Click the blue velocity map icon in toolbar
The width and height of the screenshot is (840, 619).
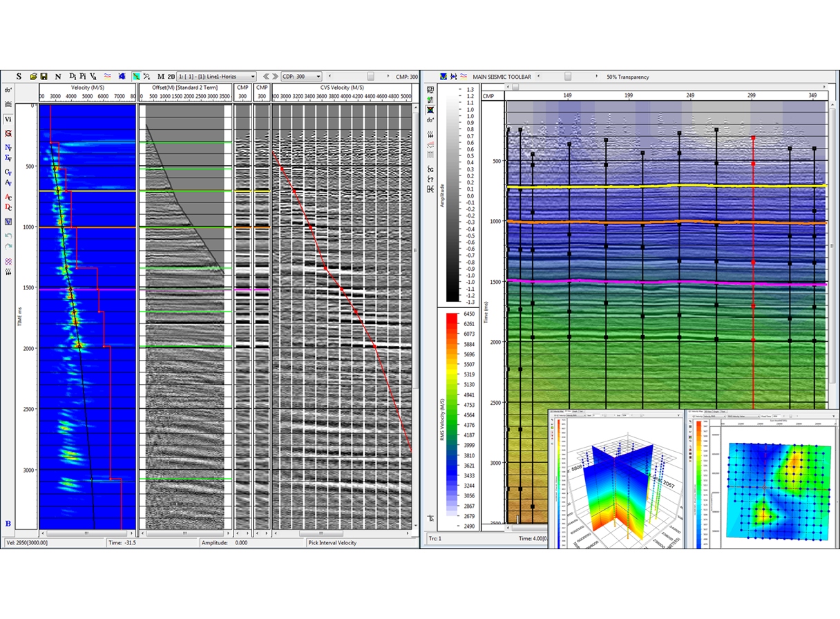click(122, 76)
